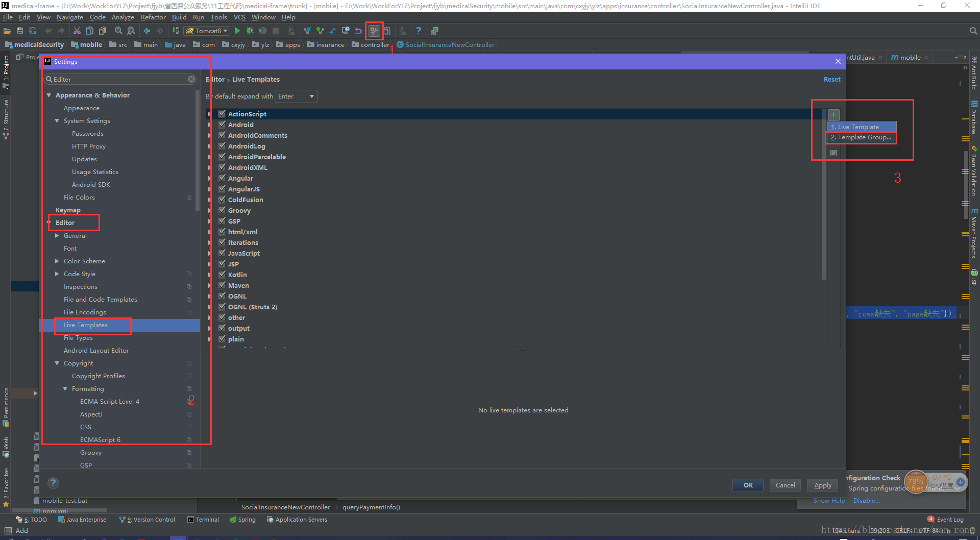The width and height of the screenshot is (980, 540).
Task: Choose Live Template from the popup
Action: [x=862, y=127]
